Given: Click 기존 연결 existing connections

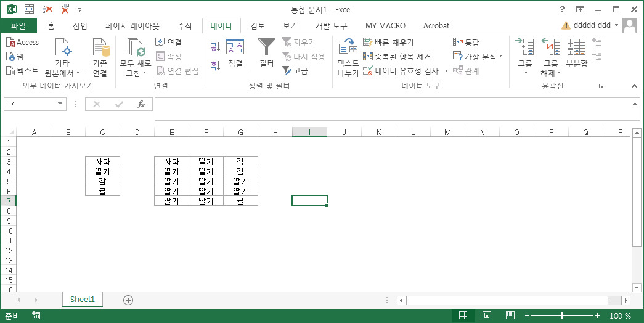Looking at the screenshot, I should (x=100, y=57).
